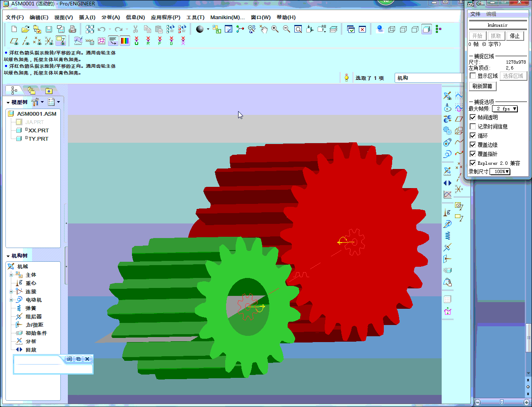Click the 停止 button in capture window
The width and height of the screenshot is (532, 407).
(x=515, y=36)
